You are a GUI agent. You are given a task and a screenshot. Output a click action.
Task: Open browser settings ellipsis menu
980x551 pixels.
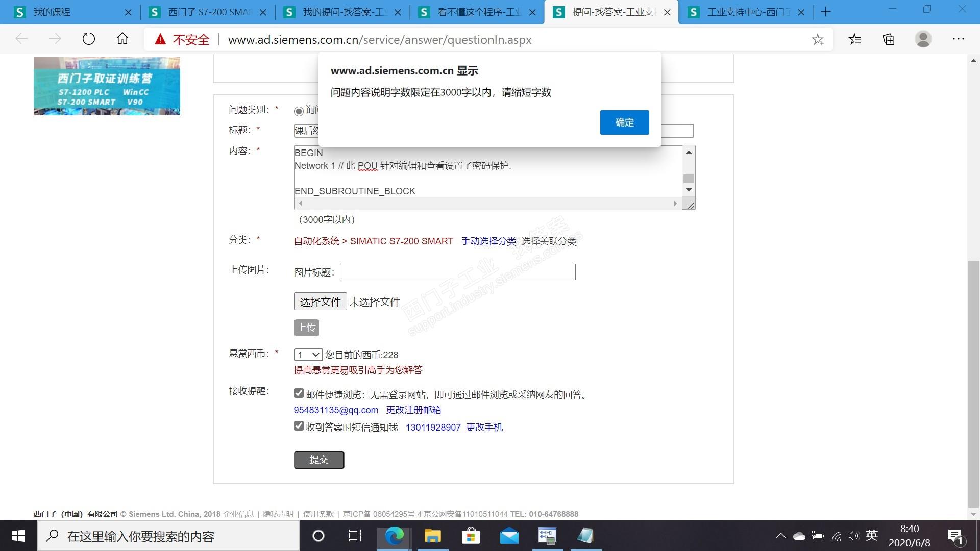(958, 39)
